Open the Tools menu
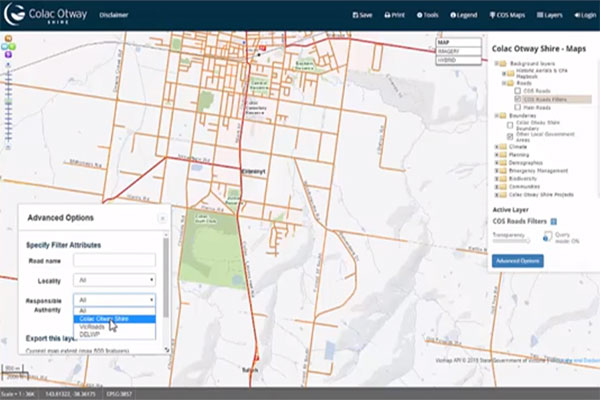 [427, 15]
